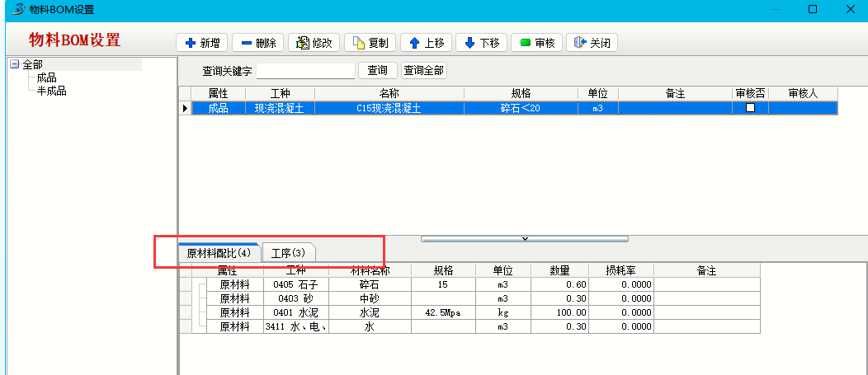Collapse the 全部 tree node

click(14, 64)
